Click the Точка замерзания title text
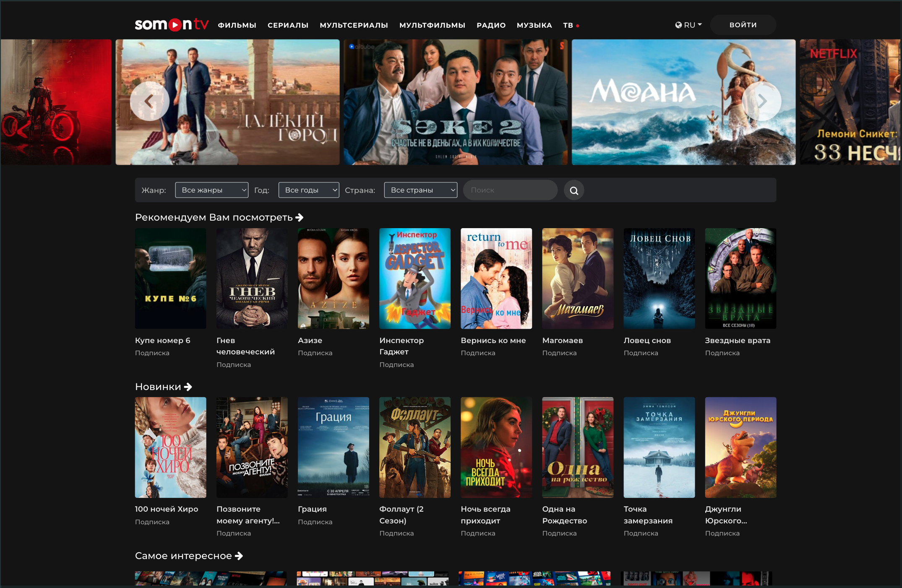The image size is (902, 588). [x=648, y=515]
